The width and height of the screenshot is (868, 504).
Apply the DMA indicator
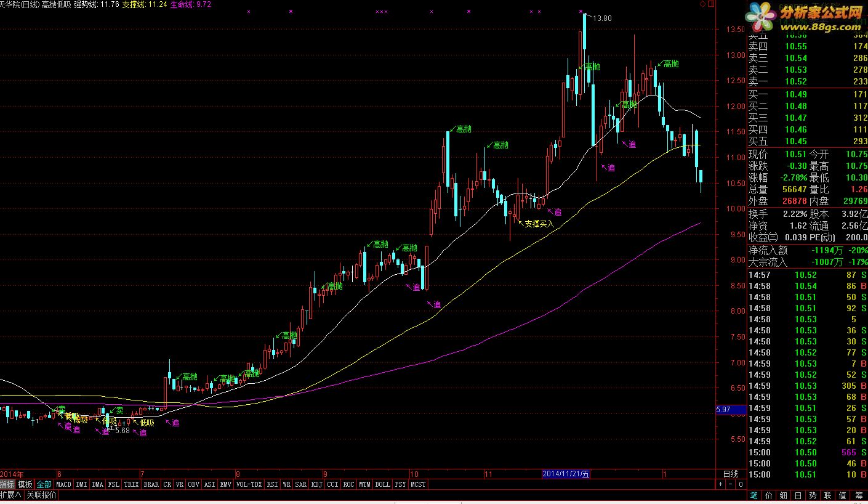point(98,484)
